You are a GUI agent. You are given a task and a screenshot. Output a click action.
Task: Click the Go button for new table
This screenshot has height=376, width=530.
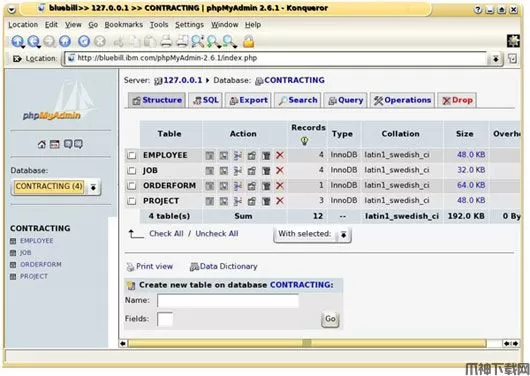coord(330,319)
